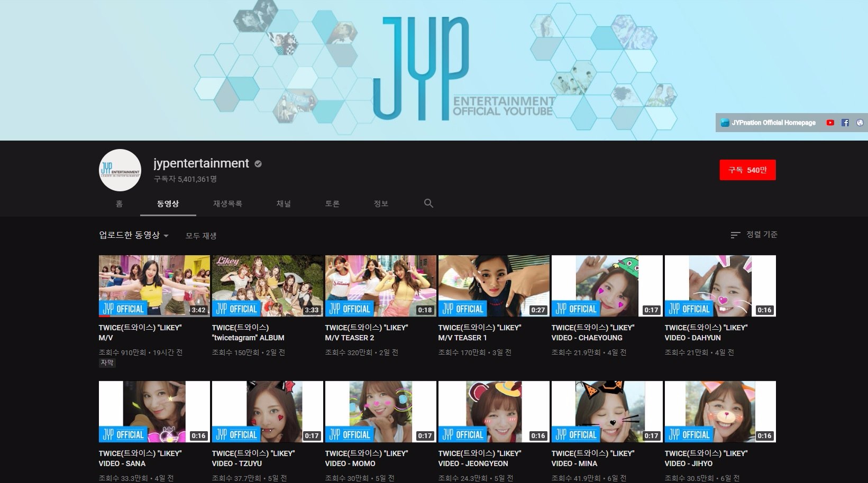Click the jypentertainment channel avatar

coord(120,170)
